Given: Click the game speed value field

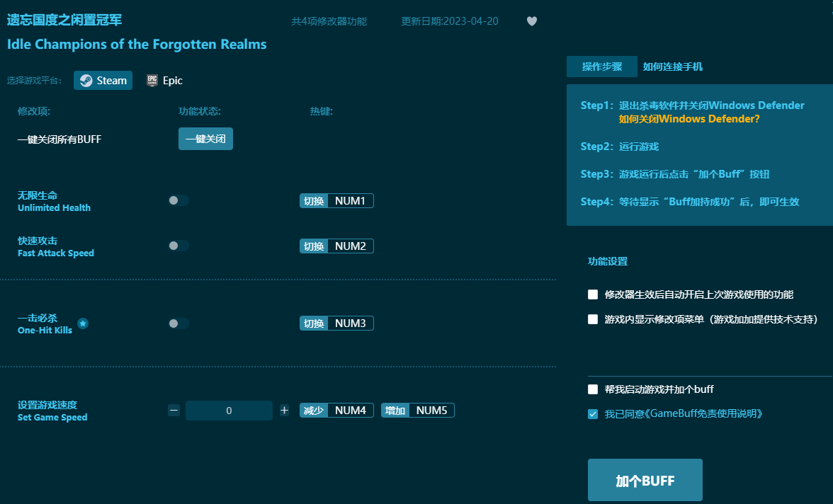Looking at the screenshot, I should [229, 411].
